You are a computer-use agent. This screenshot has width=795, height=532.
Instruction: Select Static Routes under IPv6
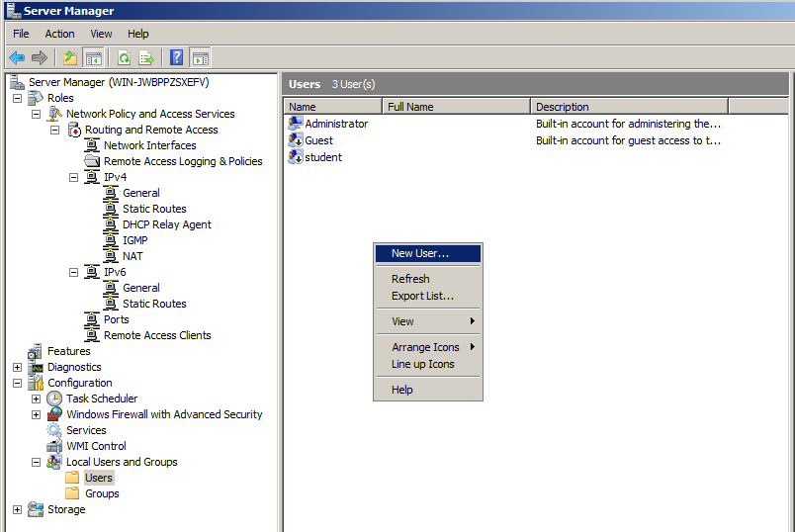[x=154, y=304]
